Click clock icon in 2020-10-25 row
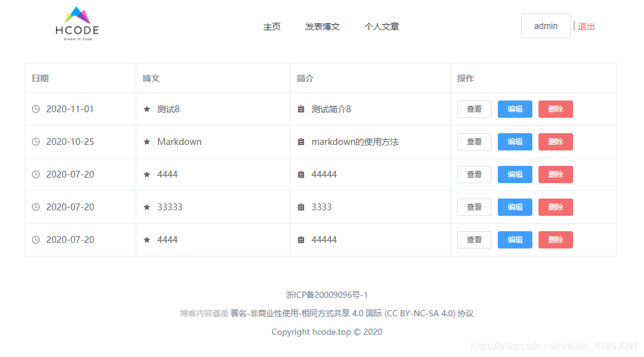644x357 pixels. (x=36, y=142)
